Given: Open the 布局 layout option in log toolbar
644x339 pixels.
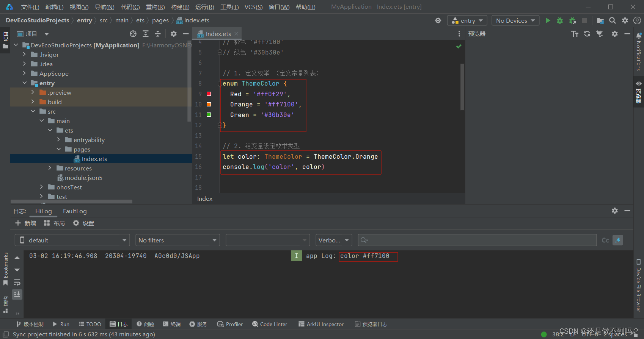Looking at the screenshot, I should coord(54,223).
